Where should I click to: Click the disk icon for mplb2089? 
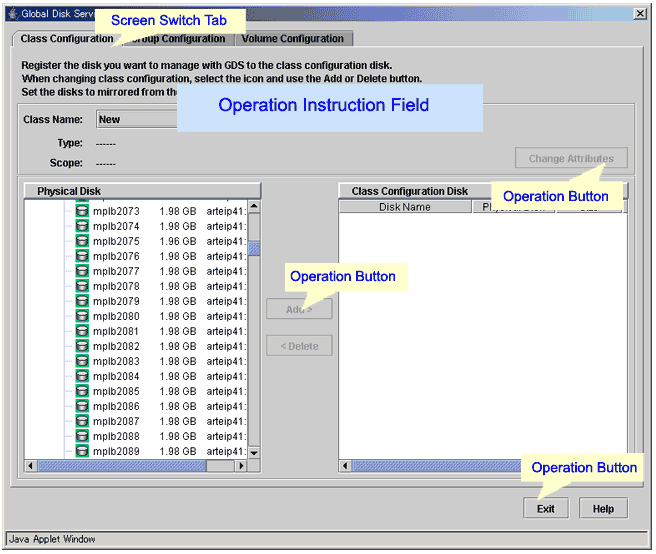tap(82, 451)
